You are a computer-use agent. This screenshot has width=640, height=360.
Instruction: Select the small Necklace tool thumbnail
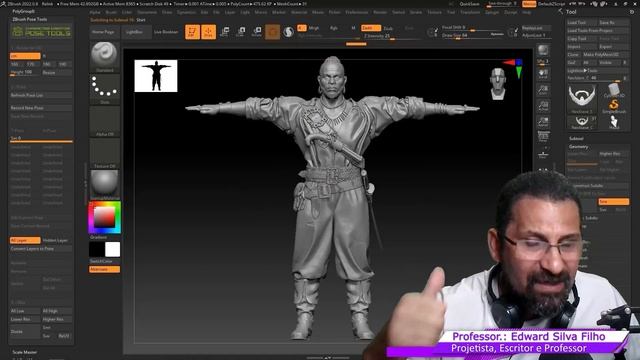581,122
